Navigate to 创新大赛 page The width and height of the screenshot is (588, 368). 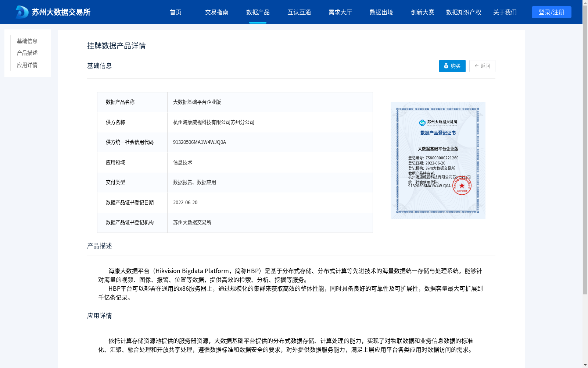(423, 12)
